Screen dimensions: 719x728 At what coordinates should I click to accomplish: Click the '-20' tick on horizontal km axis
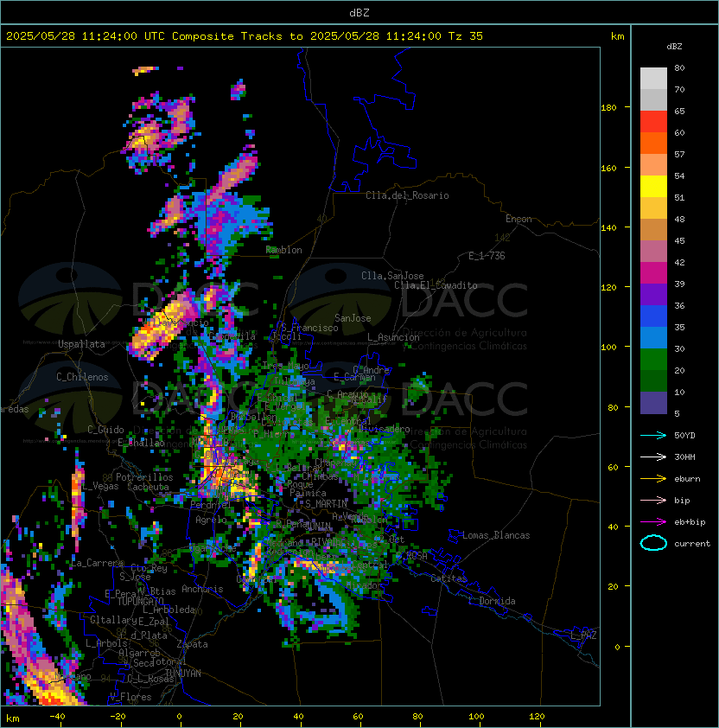[x=118, y=717]
